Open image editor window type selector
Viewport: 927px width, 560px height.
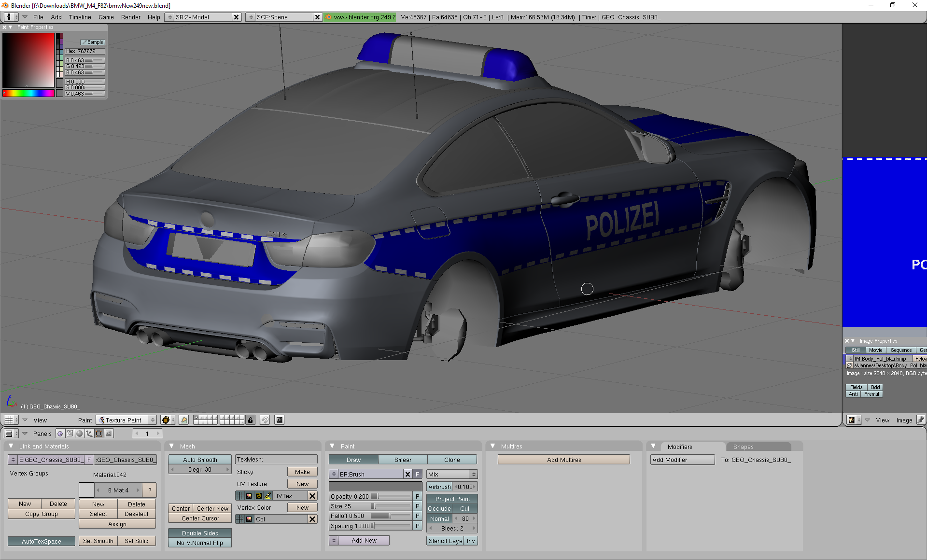click(854, 420)
